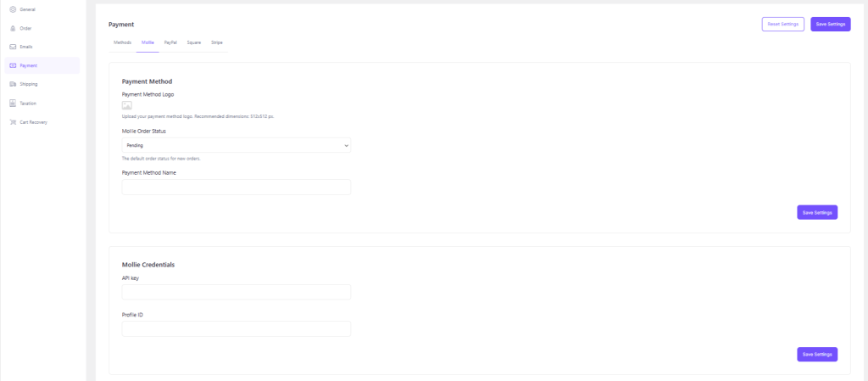Screen dimensions: 868x381
Task: Switch to the Methods tab
Action: pyautogui.click(x=122, y=42)
